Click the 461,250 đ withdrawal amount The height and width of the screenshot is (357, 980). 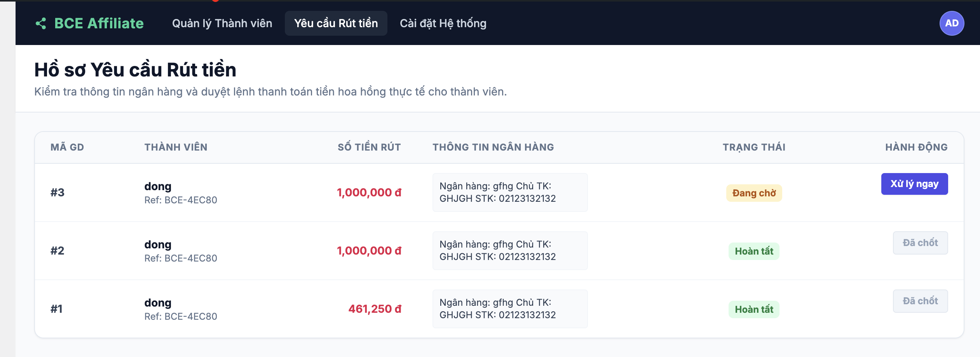pyautogui.click(x=375, y=309)
